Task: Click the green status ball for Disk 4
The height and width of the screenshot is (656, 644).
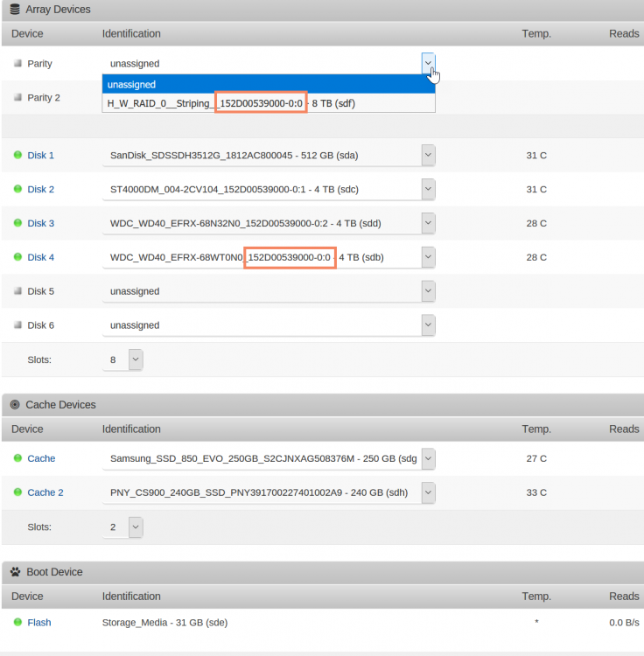Action: pyautogui.click(x=17, y=256)
